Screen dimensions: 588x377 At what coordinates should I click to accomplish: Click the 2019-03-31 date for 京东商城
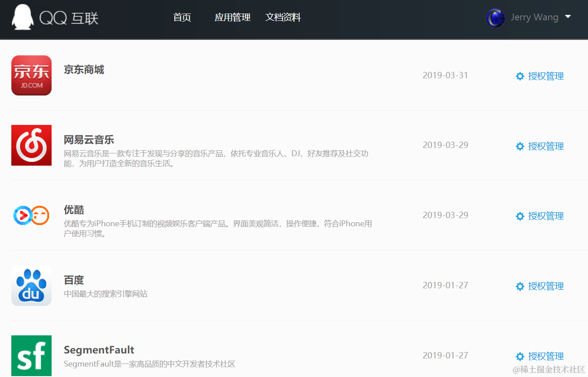(445, 75)
